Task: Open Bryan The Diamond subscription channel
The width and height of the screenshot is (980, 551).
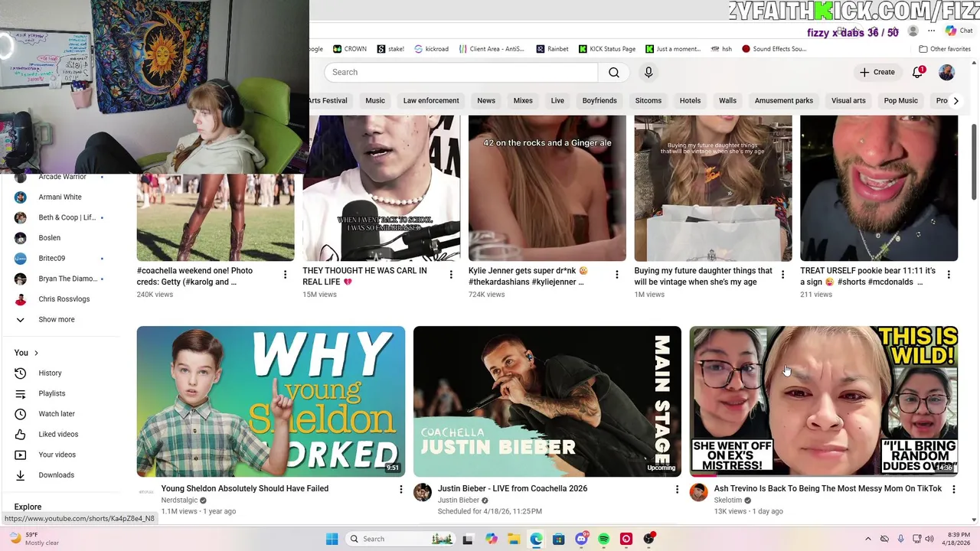Action: (60, 279)
